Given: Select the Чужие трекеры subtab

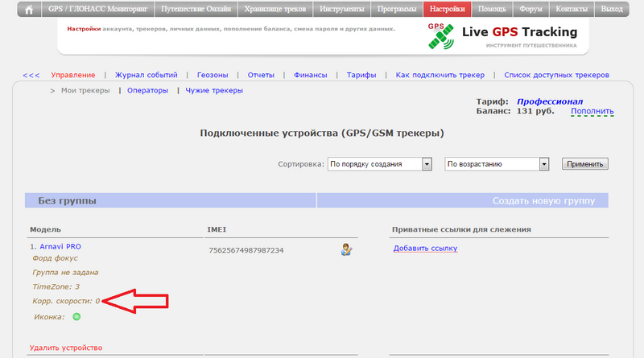Looking at the screenshot, I should 214,91.
